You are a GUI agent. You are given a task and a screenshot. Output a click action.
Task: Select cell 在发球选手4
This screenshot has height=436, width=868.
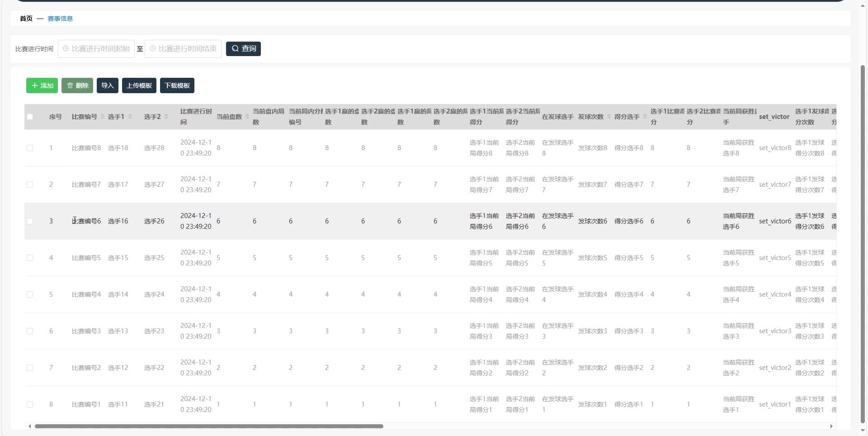pos(558,294)
